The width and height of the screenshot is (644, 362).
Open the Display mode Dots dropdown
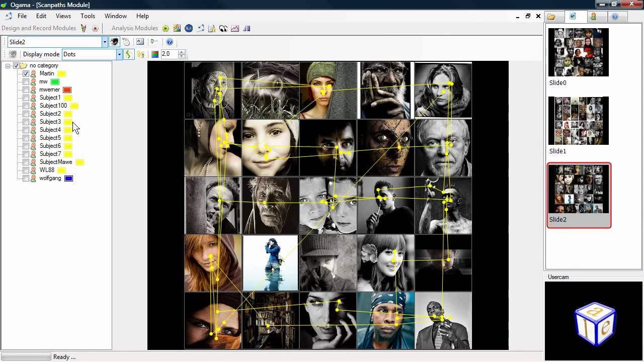coord(119,54)
